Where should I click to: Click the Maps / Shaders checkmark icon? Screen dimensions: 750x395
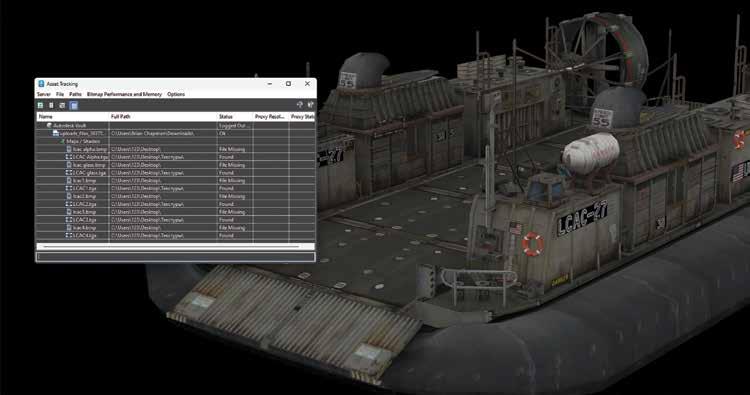click(x=62, y=141)
